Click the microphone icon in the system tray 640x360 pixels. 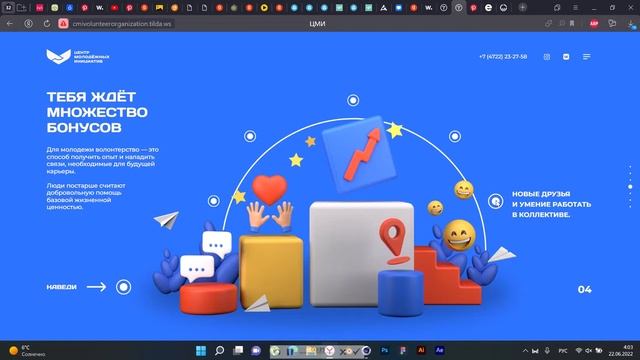coord(547,351)
